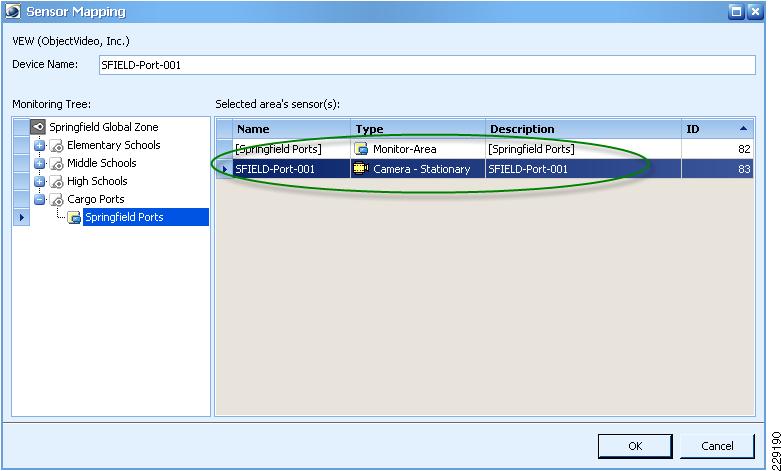
Task: Click the ID cell with value 83
Action: (717, 169)
